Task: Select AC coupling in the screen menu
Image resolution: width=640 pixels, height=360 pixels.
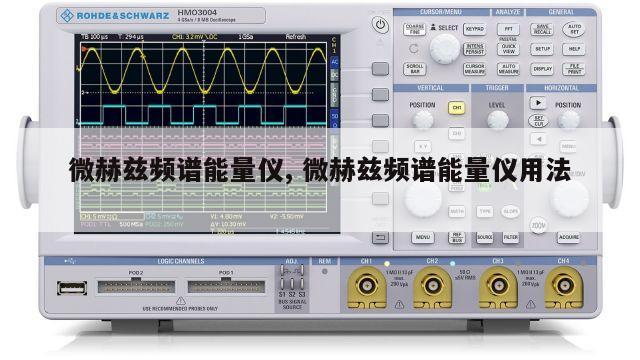Action: (335, 62)
